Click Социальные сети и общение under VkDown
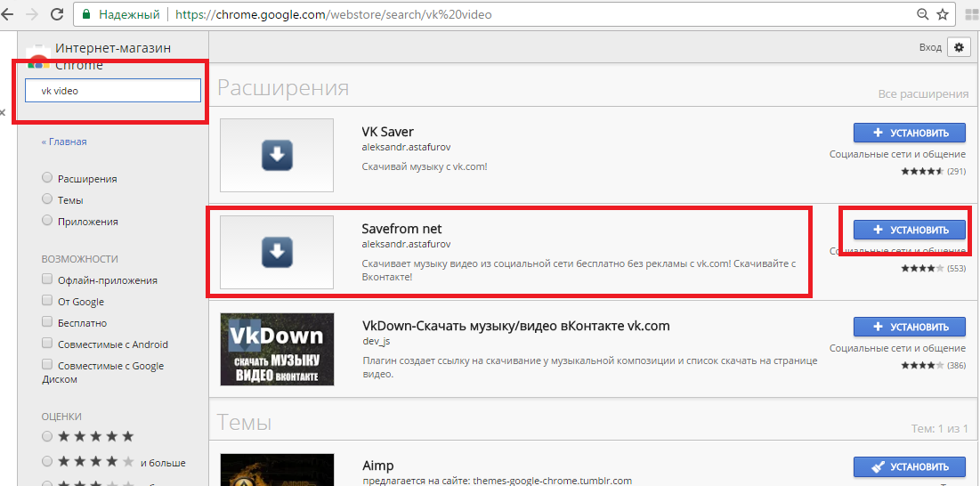Screen dimensions: 980x486 pyautogui.click(x=897, y=348)
